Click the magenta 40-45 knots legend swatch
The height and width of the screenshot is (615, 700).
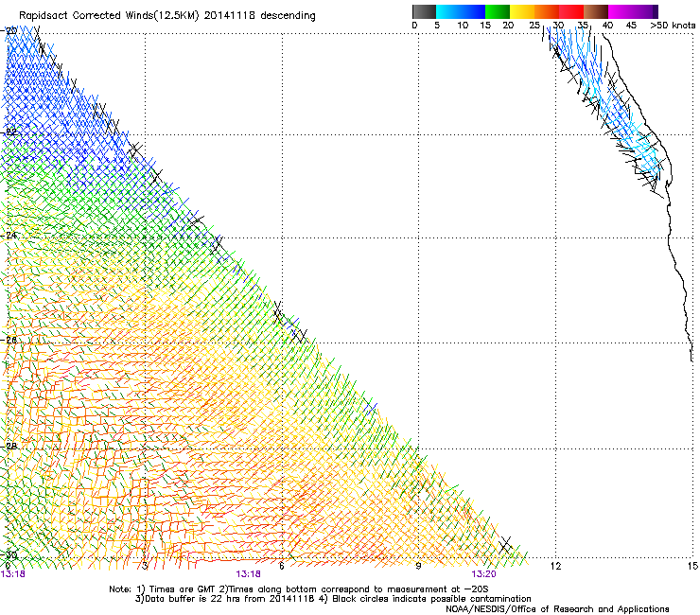[621, 11]
